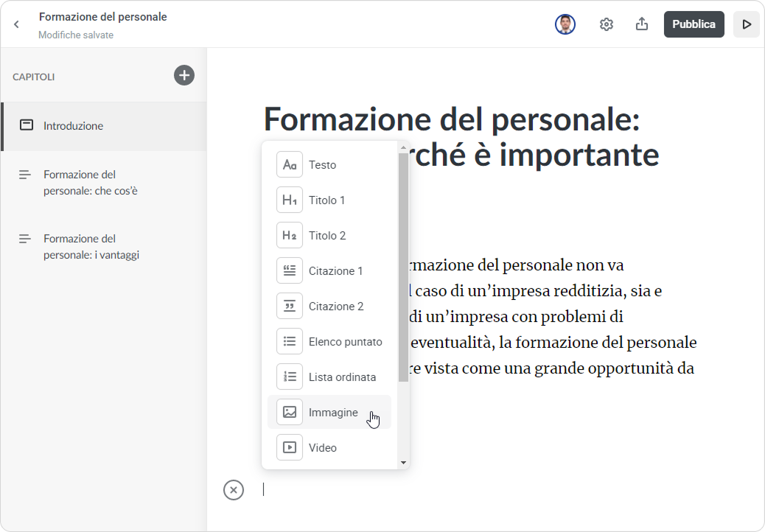The image size is (765, 532).
Task: Insert a Lista ordinata numbered list
Action: click(x=342, y=377)
